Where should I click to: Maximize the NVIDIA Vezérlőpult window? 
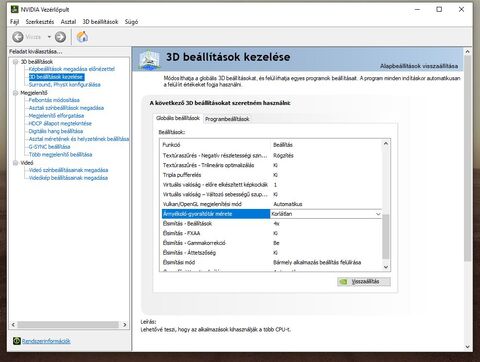point(439,9)
